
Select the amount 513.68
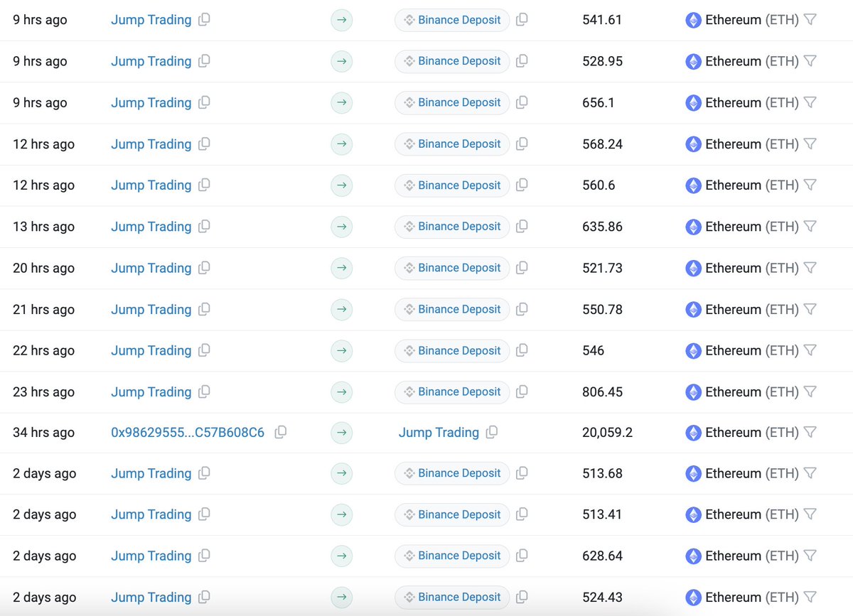tap(602, 473)
